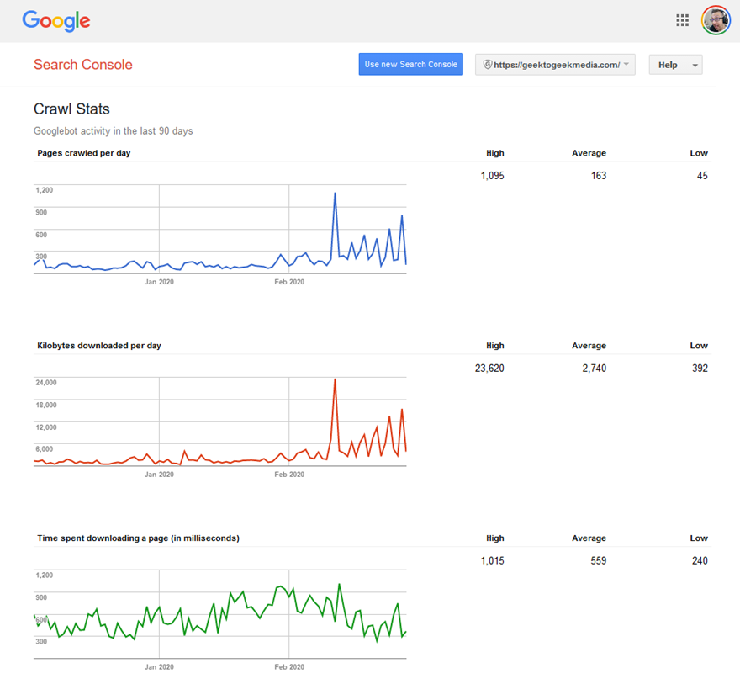Click the 24,000 axis label on the kilobytes chart

coord(46,383)
